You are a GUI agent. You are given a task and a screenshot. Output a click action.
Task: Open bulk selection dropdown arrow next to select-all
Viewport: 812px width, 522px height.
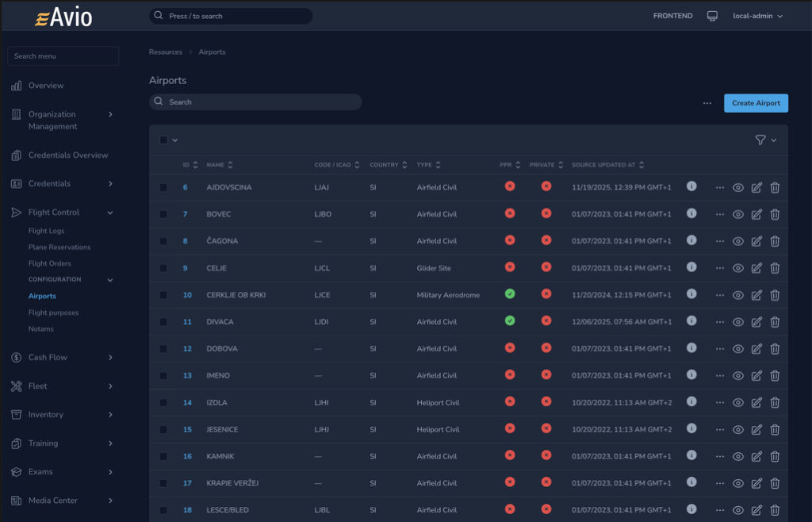point(175,140)
